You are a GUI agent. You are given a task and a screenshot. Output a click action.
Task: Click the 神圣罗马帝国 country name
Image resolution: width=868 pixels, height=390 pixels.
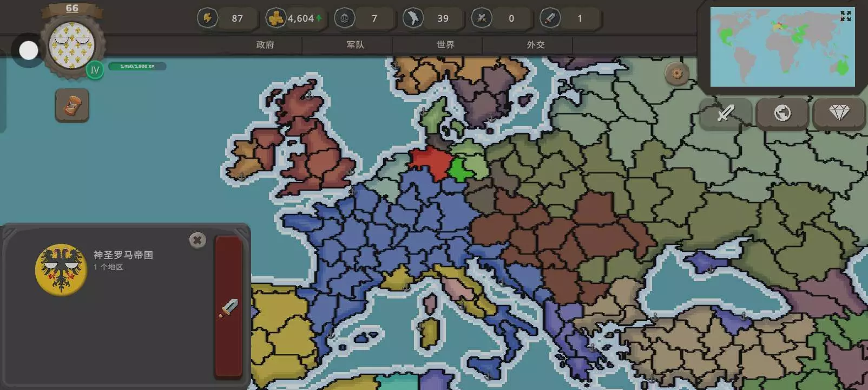pos(123,255)
